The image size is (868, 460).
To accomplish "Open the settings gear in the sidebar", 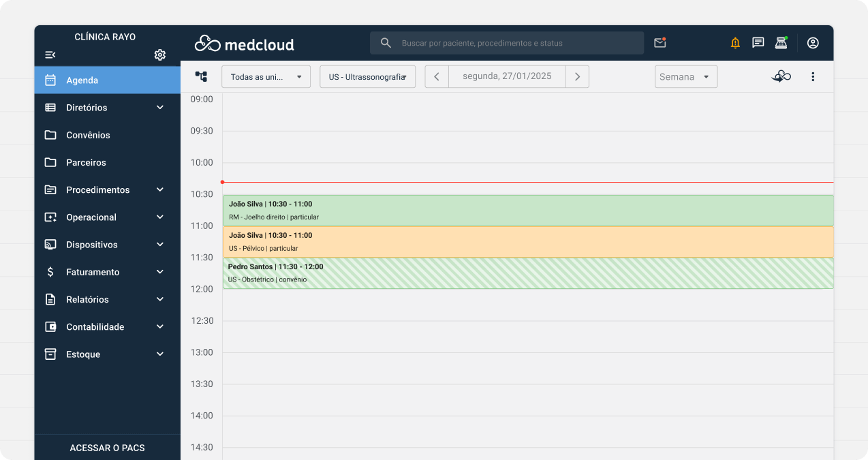I will coord(159,55).
